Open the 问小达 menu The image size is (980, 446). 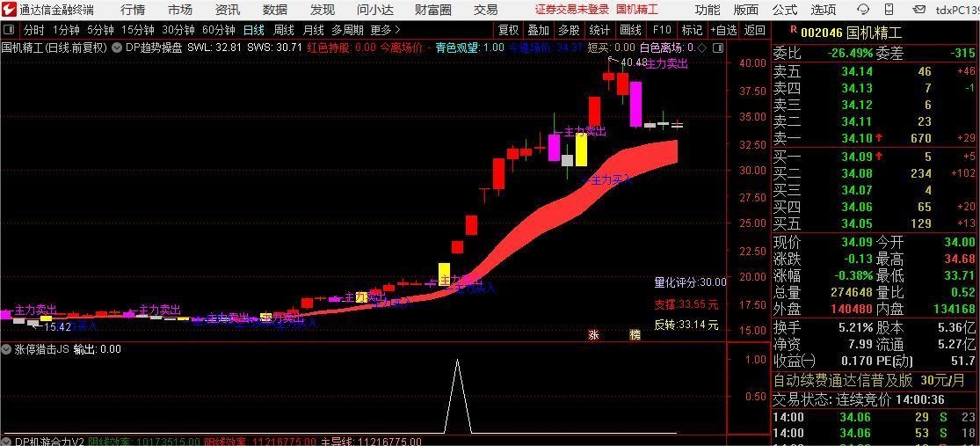tap(376, 10)
